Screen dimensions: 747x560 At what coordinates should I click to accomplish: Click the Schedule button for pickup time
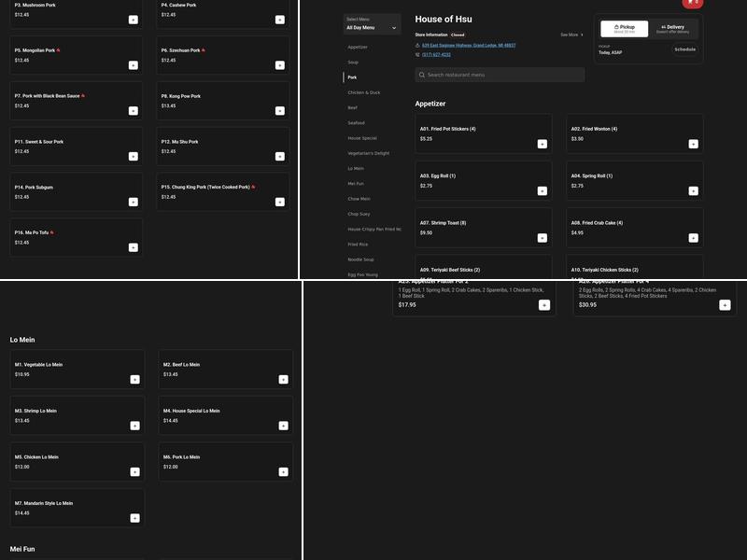pos(684,49)
